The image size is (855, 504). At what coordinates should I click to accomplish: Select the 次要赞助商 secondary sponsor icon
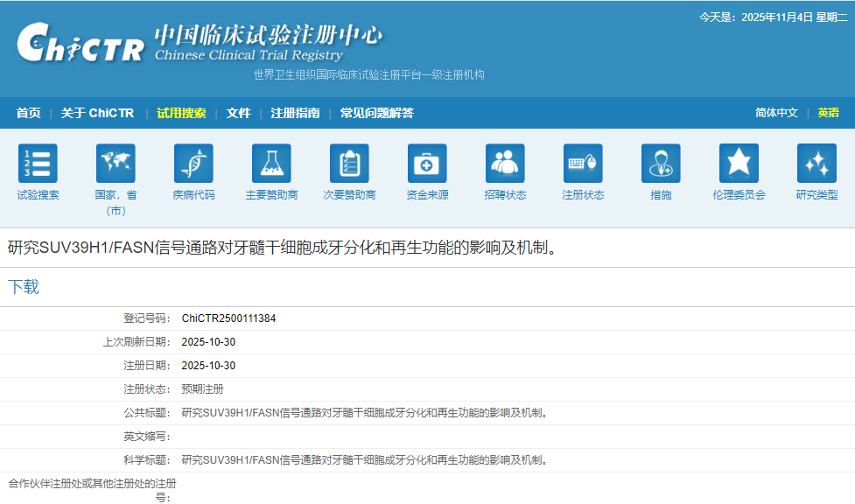click(349, 162)
